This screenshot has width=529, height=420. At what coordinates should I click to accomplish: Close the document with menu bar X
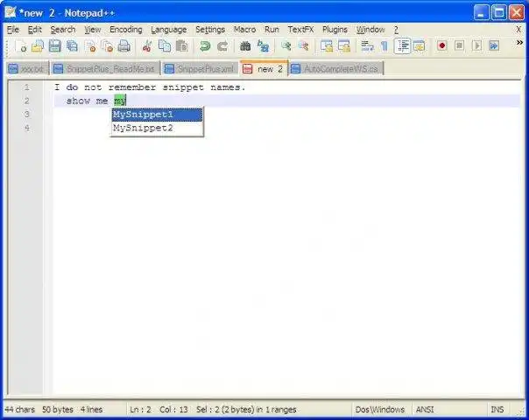click(518, 30)
